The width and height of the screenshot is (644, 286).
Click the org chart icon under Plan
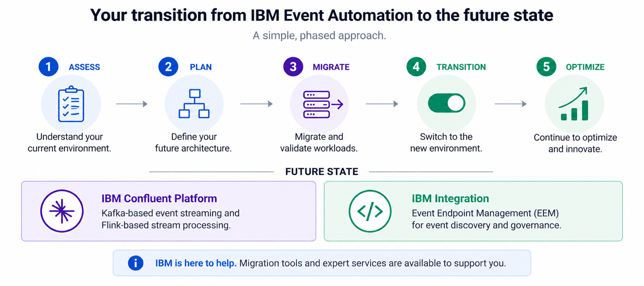click(x=194, y=104)
